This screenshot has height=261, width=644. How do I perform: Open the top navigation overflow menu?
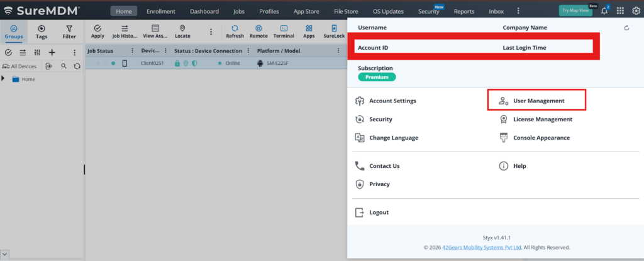[518, 11]
